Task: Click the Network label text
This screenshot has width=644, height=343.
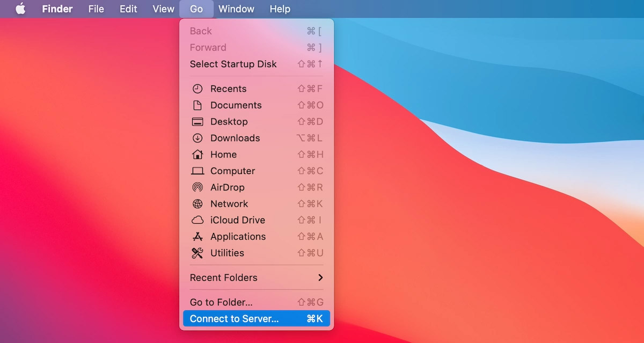Action: click(x=229, y=204)
